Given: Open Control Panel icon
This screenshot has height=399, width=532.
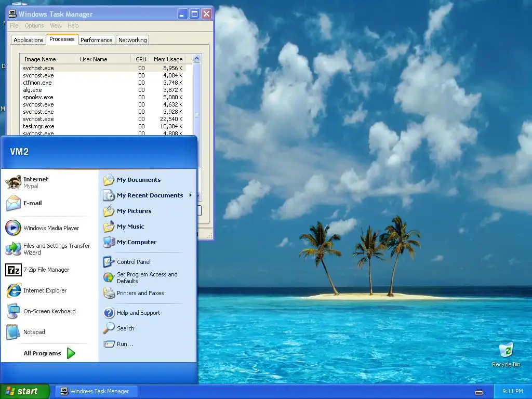Looking at the screenshot, I should tap(109, 262).
